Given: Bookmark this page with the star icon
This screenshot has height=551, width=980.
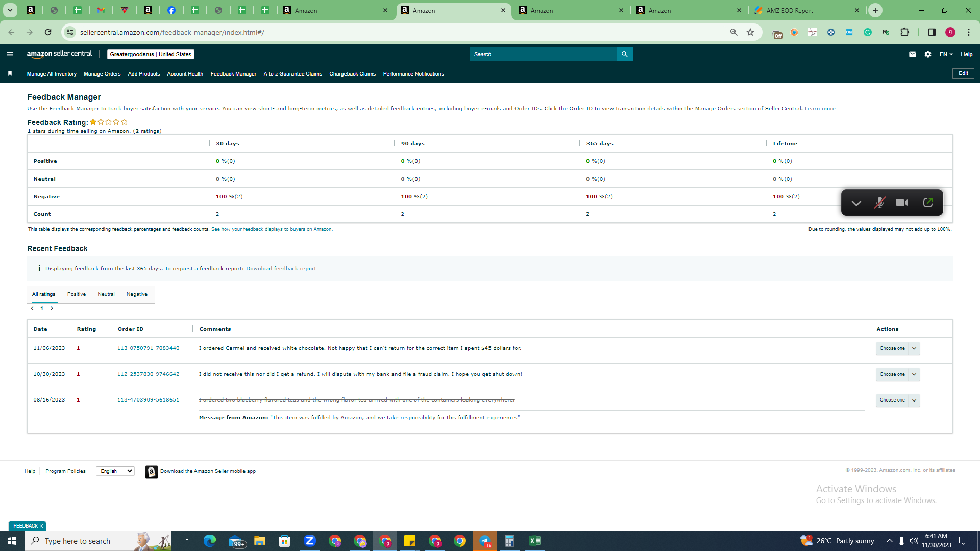Looking at the screenshot, I should 750,32.
